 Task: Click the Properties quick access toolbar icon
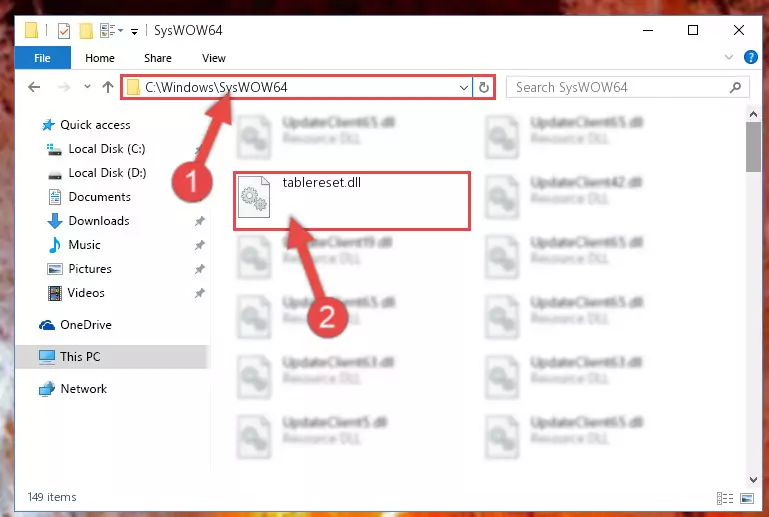pyautogui.click(x=64, y=31)
